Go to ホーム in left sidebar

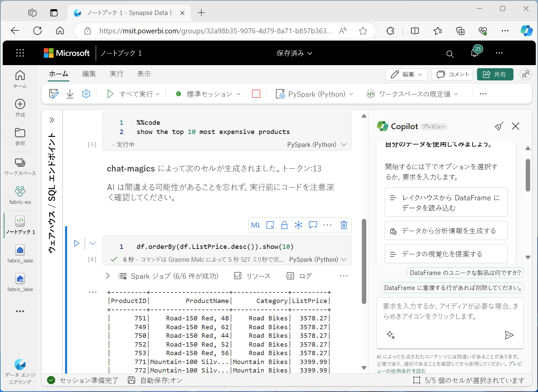click(x=20, y=79)
